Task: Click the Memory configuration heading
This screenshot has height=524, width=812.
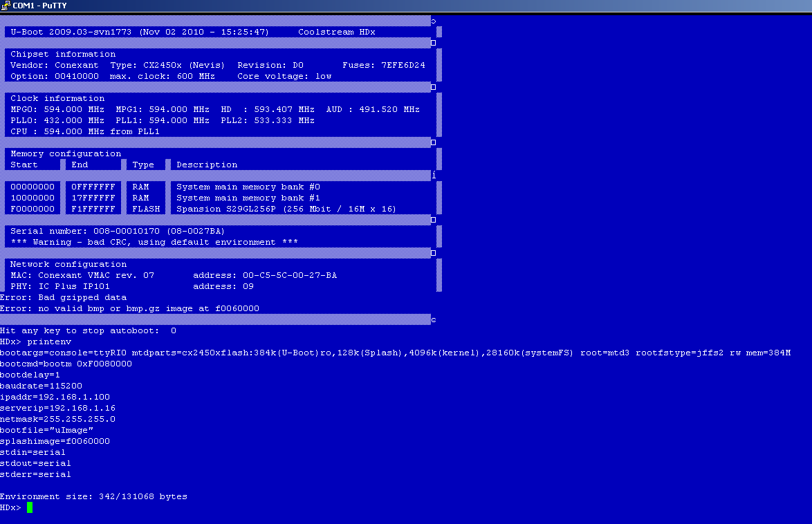Action: point(66,153)
